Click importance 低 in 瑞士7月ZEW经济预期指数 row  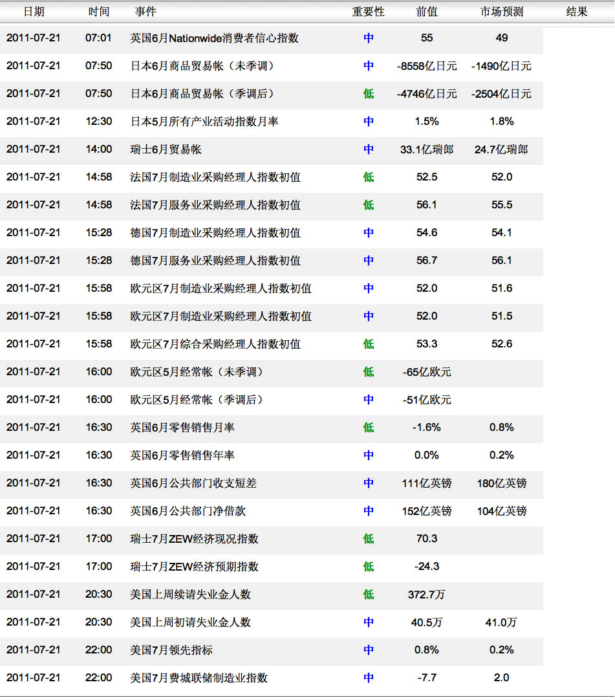pyautogui.click(x=368, y=567)
